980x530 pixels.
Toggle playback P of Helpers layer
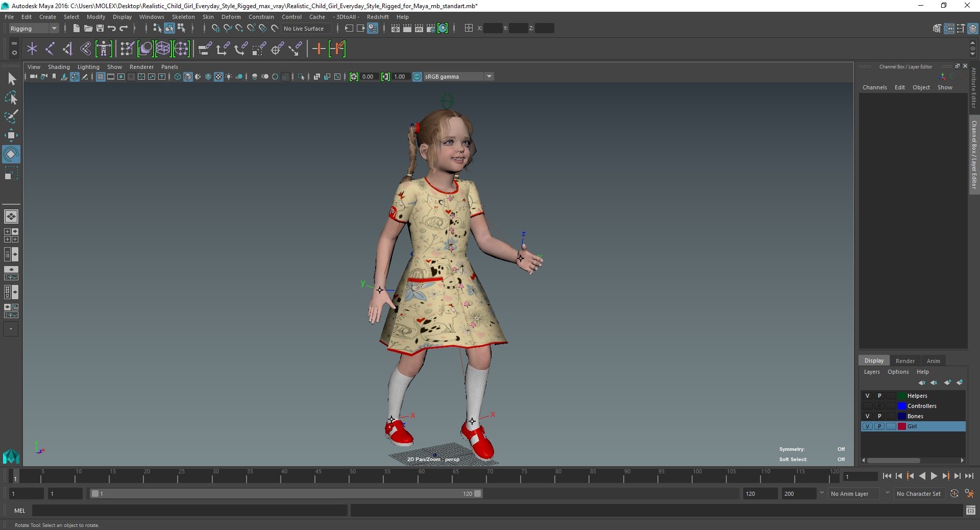point(879,396)
